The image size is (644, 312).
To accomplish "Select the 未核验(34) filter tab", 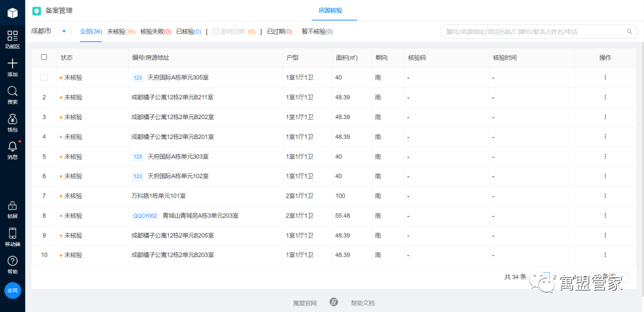I will click(x=121, y=31).
